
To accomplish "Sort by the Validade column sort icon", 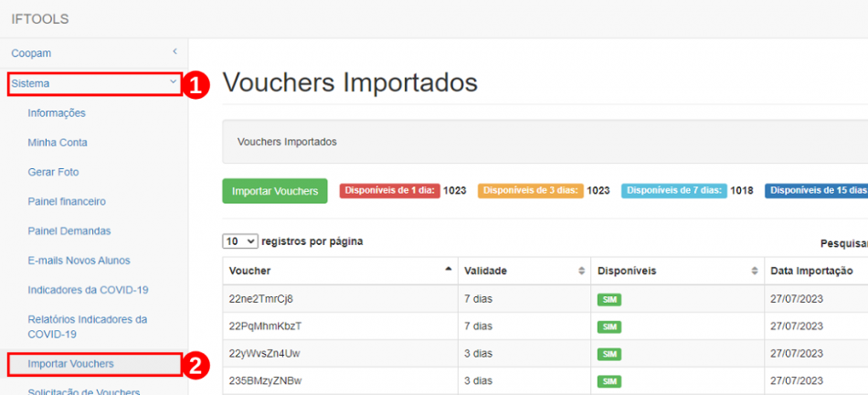I will tap(581, 271).
